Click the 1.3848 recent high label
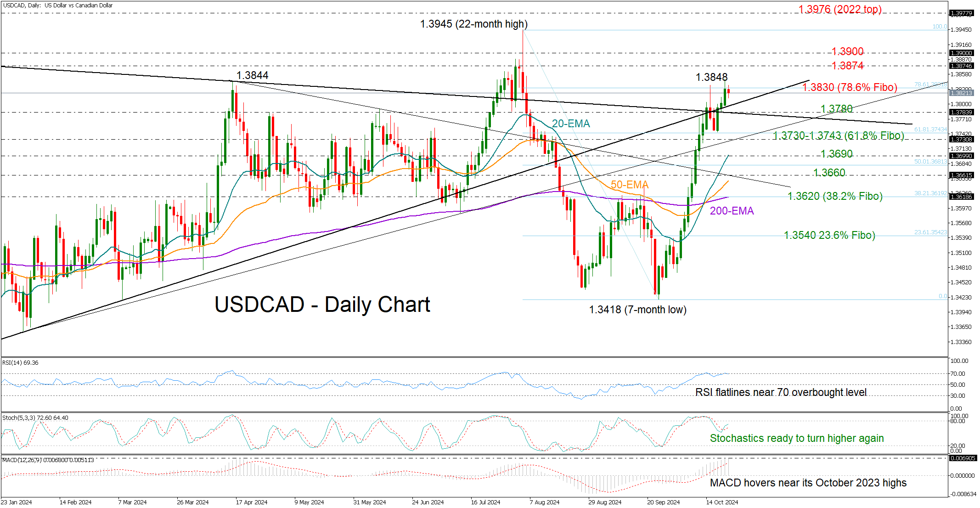This screenshot has height=508, width=980. click(711, 77)
